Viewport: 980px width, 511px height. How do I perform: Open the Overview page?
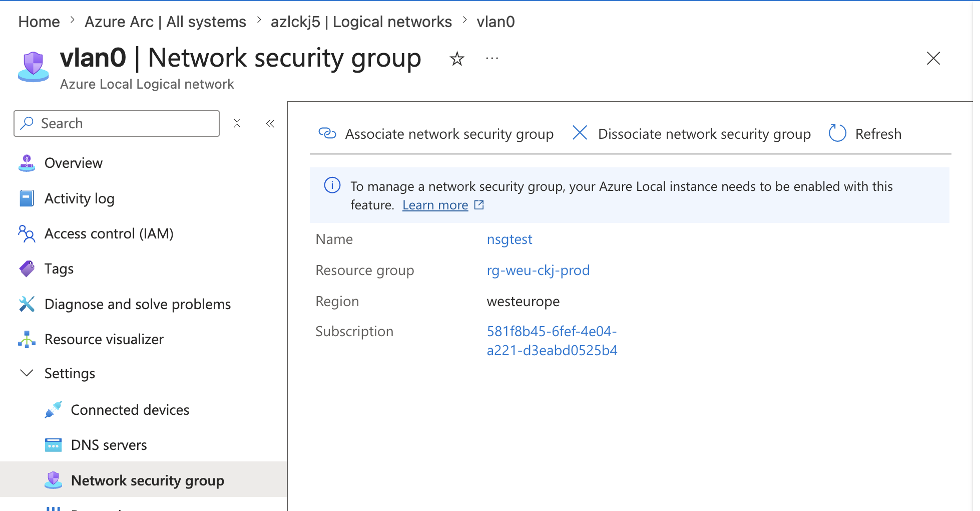(74, 163)
